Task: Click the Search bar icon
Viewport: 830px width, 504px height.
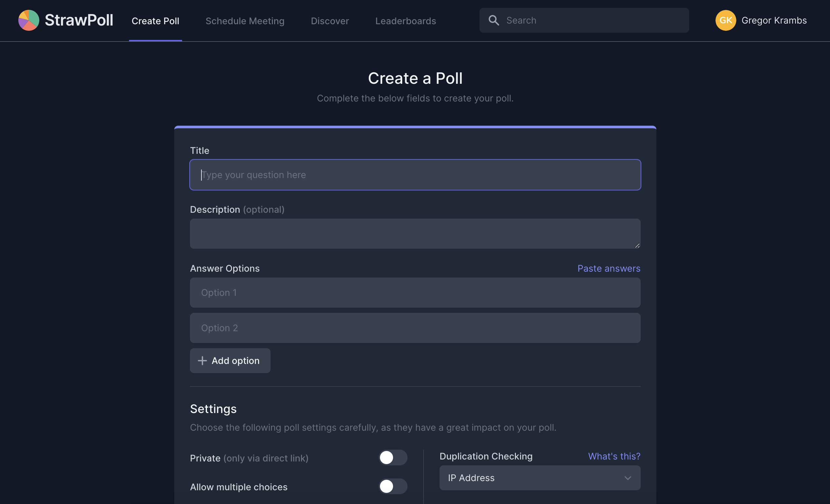Action: pos(493,20)
